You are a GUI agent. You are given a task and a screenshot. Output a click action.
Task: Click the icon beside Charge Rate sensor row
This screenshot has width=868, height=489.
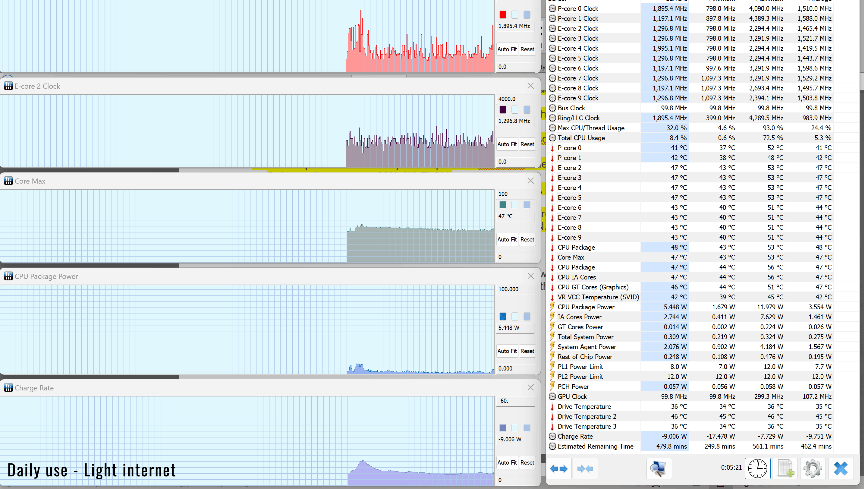pos(552,437)
